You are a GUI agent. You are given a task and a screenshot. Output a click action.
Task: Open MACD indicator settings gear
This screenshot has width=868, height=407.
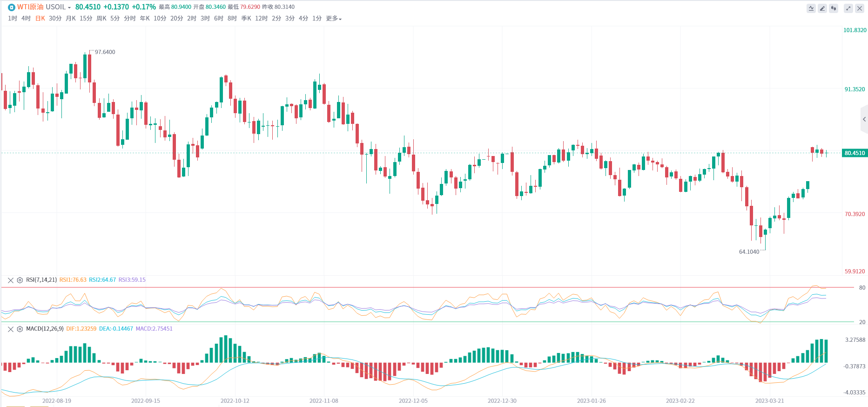(x=20, y=329)
